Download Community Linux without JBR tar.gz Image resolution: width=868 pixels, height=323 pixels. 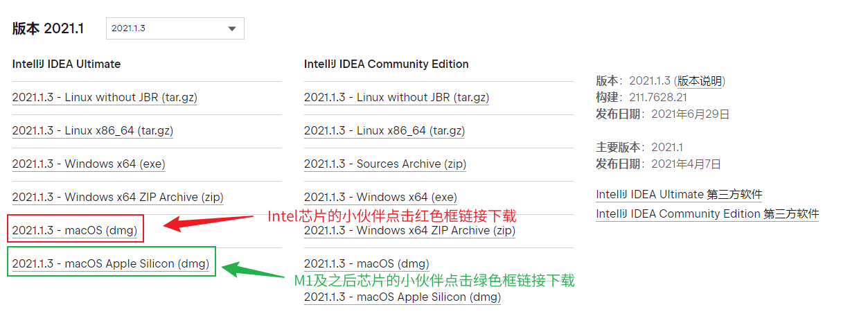[396, 98]
